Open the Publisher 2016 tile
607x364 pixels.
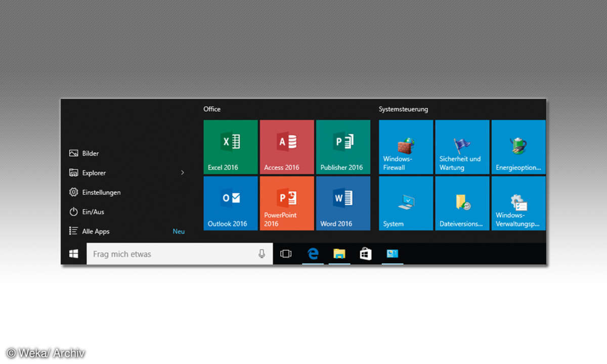pyautogui.click(x=343, y=147)
